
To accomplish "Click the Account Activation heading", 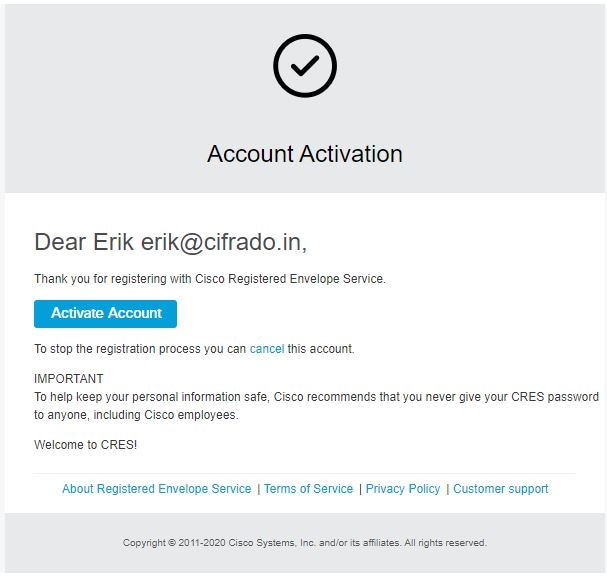I will point(304,154).
